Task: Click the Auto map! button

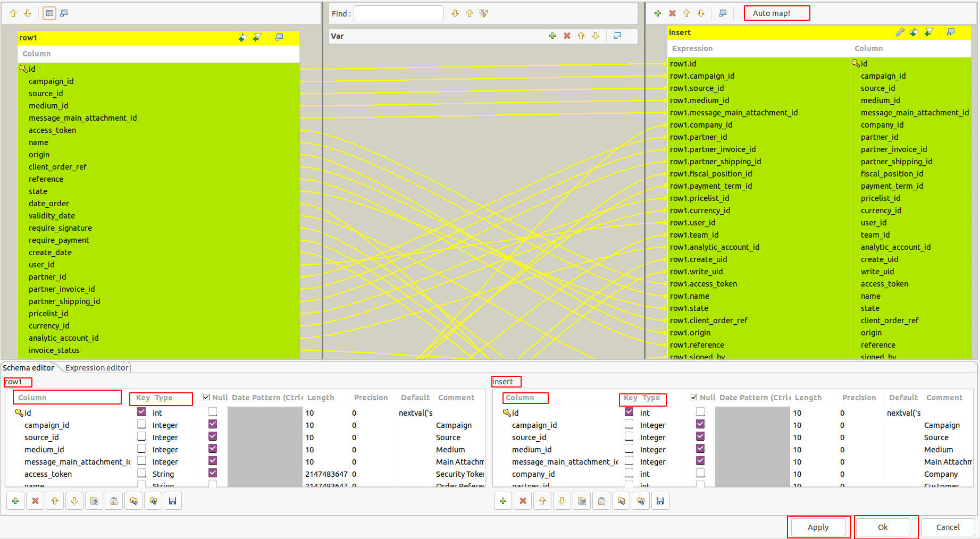Action: tap(776, 13)
